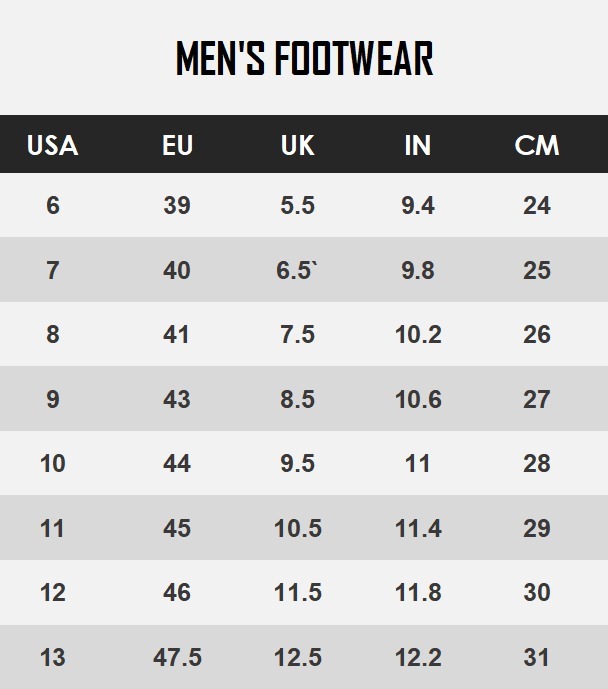Image resolution: width=608 pixels, height=689 pixels.
Task: Click EU size 41 cell
Action: point(177,334)
